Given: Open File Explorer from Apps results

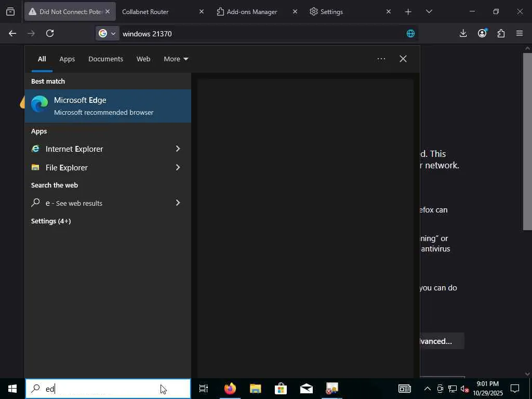Looking at the screenshot, I should (95, 168).
